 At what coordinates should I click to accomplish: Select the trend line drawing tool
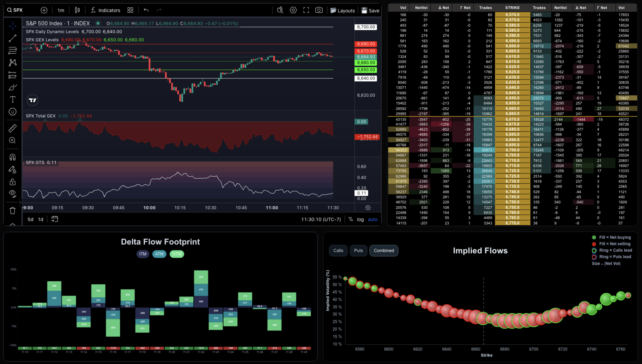(x=13, y=38)
